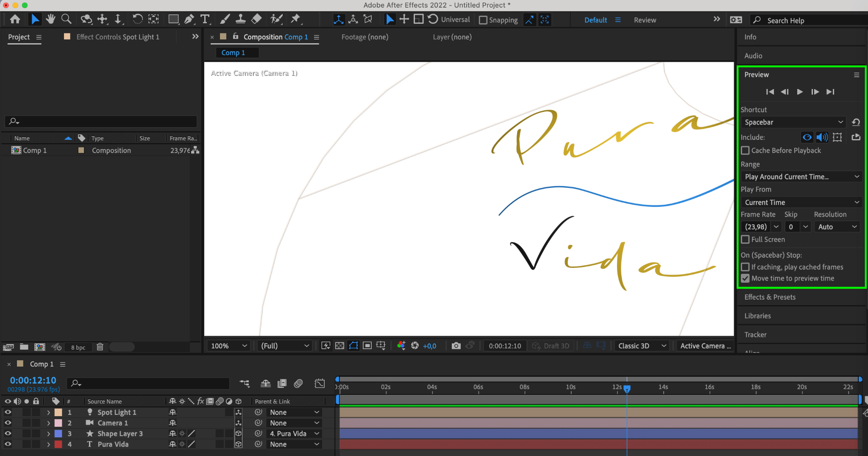Select the Pen tool in toolbar
Screen dimensions: 868x456
click(x=189, y=19)
